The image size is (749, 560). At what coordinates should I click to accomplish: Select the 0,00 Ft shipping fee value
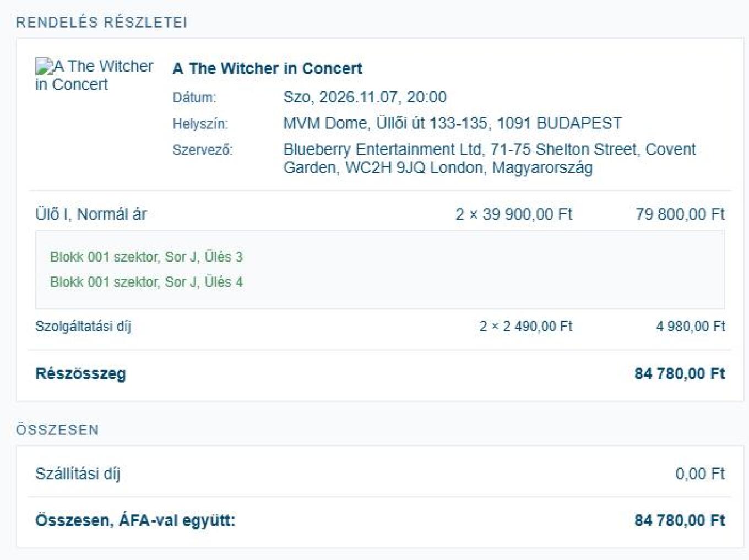coord(700,474)
